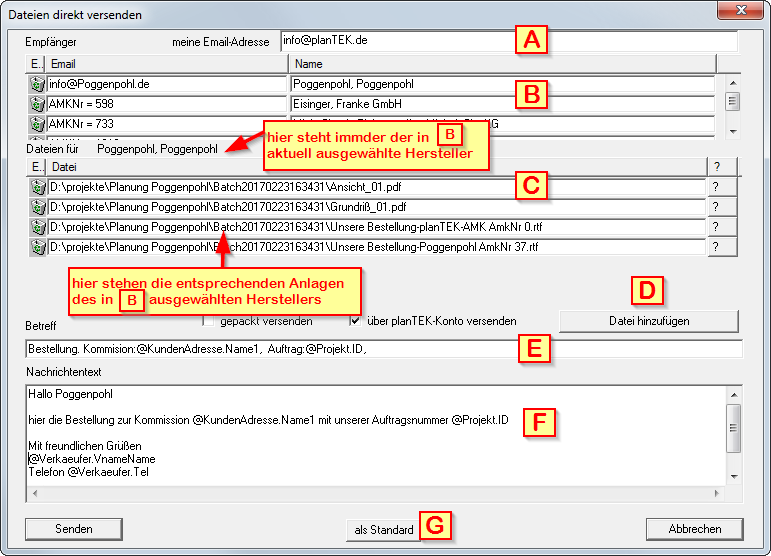
Task: Save settings with 'als Standard' button
Action: [384, 529]
